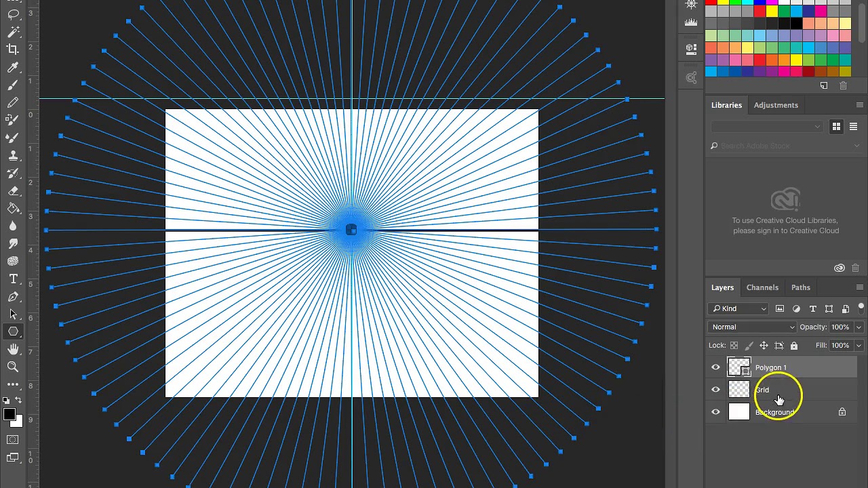Show library items in grid view
Screen dimensions: 868x488
(x=836, y=127)
